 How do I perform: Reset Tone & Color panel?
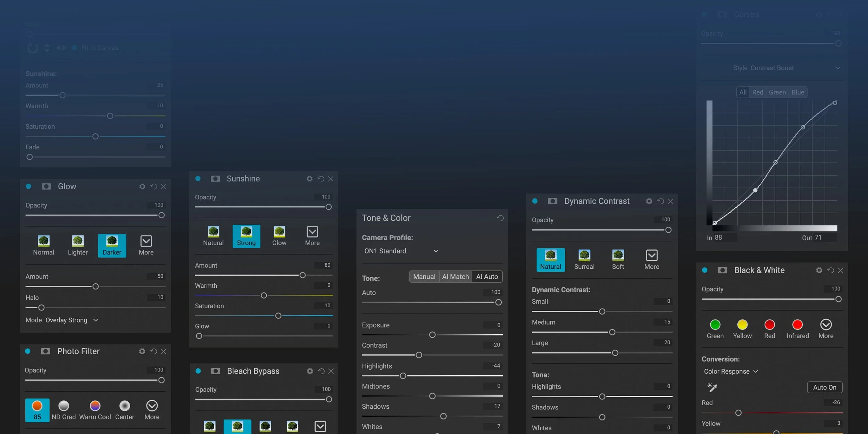point(500,218)
